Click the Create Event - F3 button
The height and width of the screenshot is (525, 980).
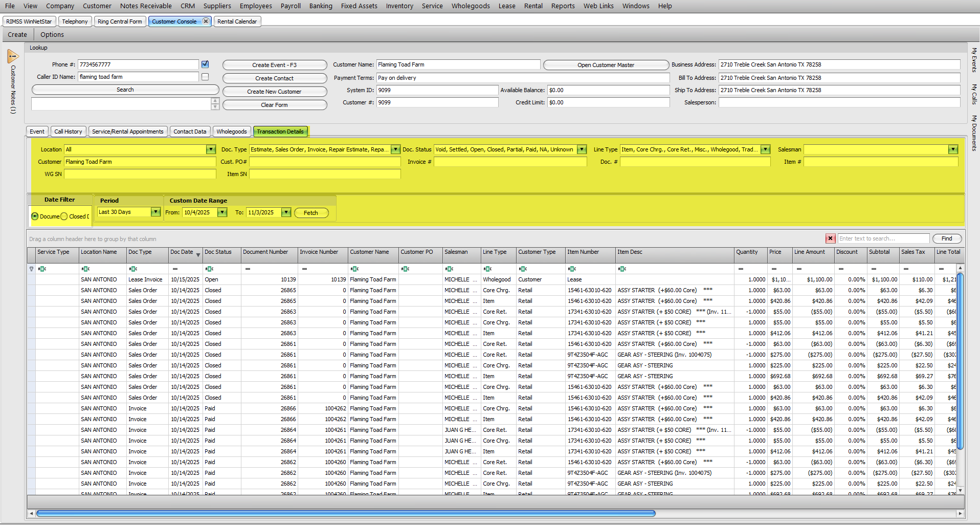click(275, 65)
